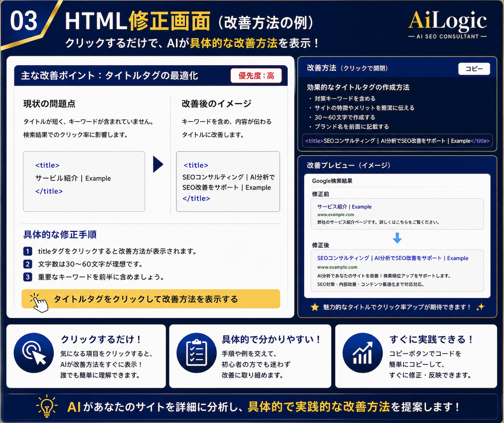Click SEO対策・内部改善・コンテンツ最適化 text
Viewport: 504px width, 423px height.
(371, 284)
